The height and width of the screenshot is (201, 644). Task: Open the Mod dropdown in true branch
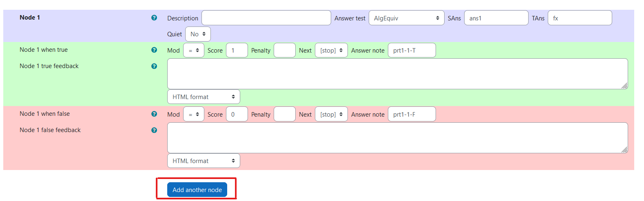pyautogui.click(x=194, y=51)
